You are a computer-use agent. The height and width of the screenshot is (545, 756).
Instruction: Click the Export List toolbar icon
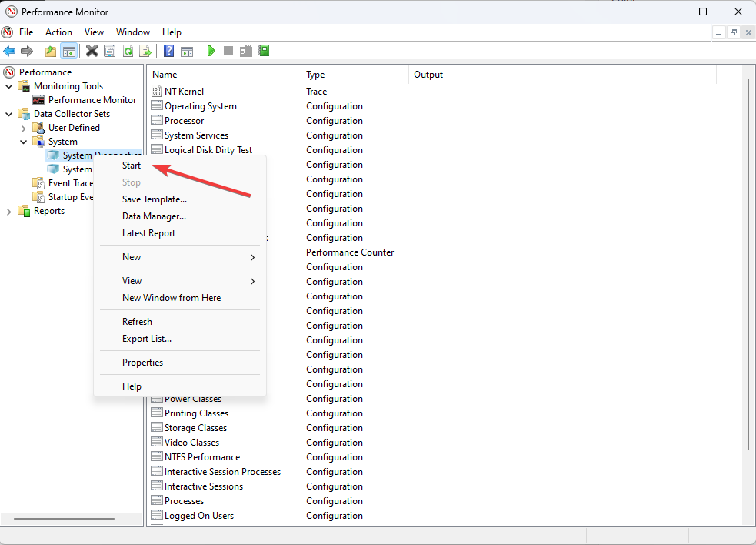pyautogui.click(x=145, y=51)
